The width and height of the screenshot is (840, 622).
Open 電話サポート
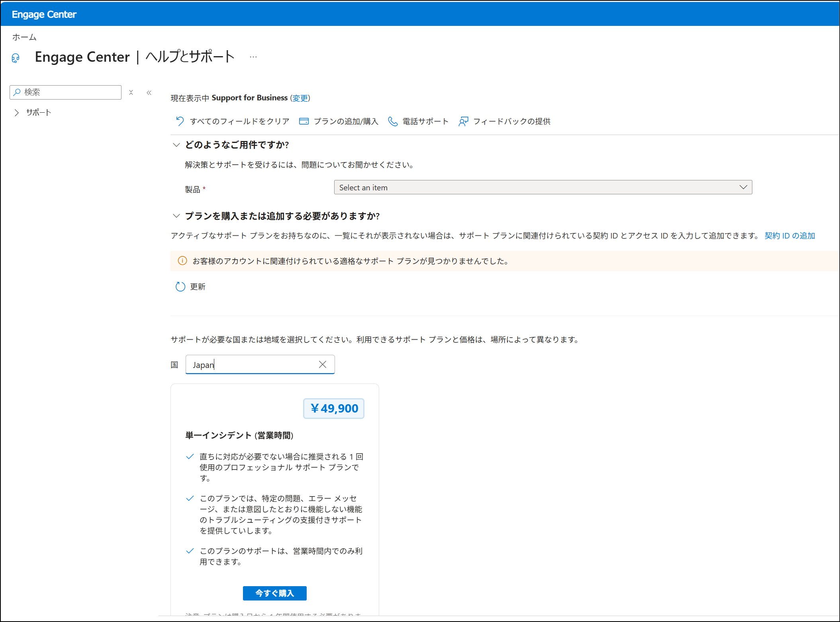[425, 121]
